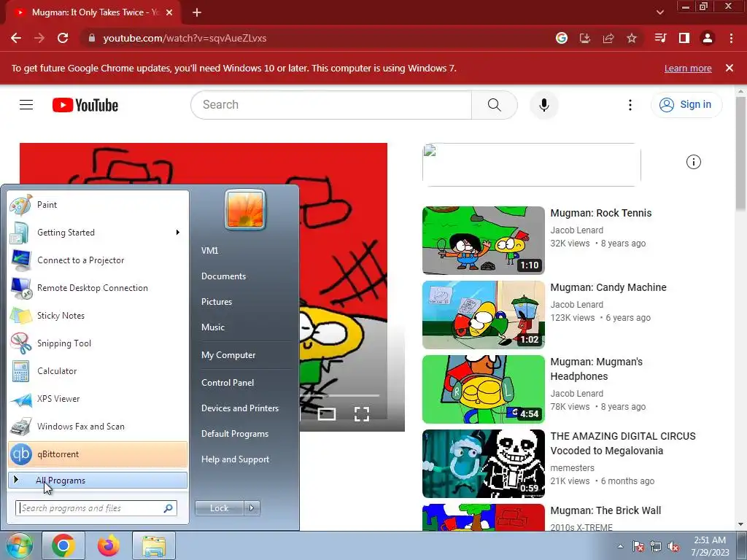
Task: Open Chrome three-dot menu
Action: pyautogui.click(x=731, y=38)
